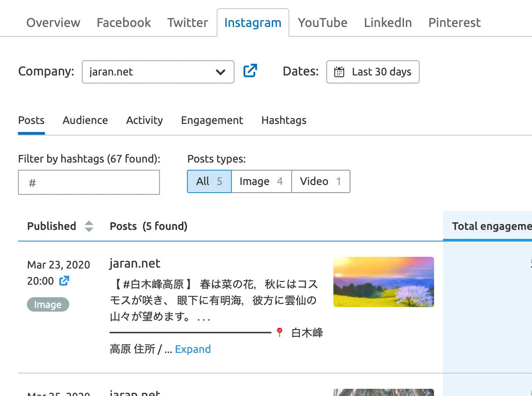Image resolution: width=532 pixels, height=396 pixels.
Task: Switch to the Facebook tab
Action: pos(124,23)
